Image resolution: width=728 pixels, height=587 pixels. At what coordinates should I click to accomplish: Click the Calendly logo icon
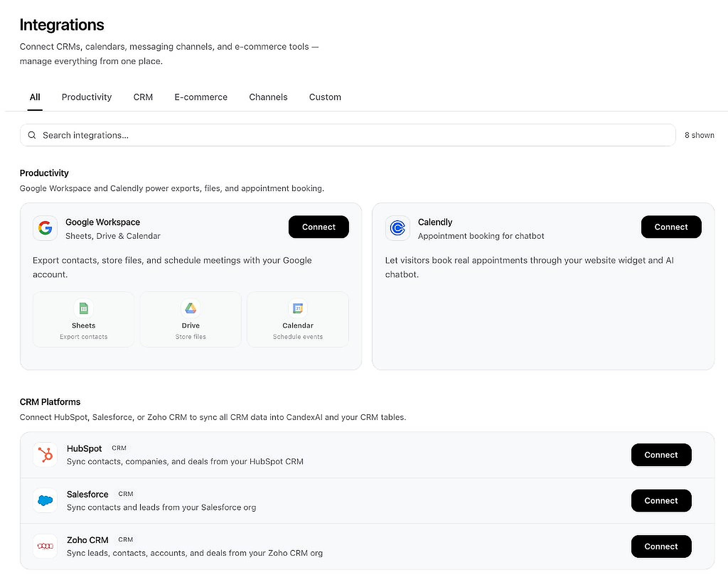click(x=397, y=228)
